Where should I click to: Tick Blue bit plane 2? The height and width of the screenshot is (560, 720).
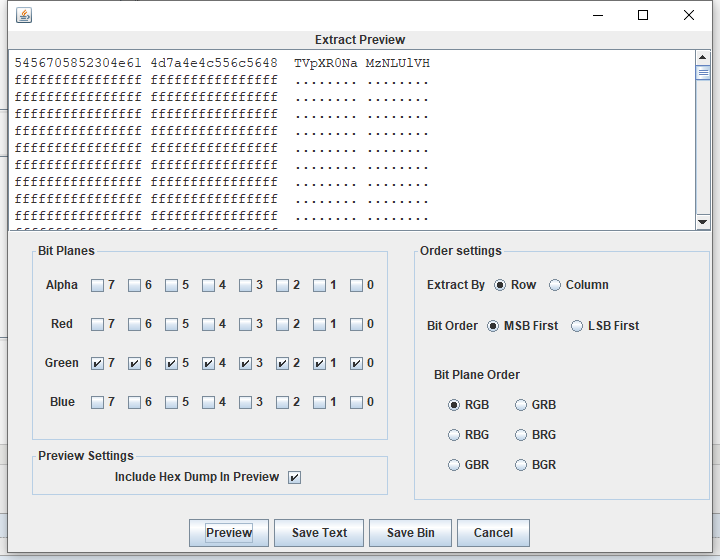(282, 403)
